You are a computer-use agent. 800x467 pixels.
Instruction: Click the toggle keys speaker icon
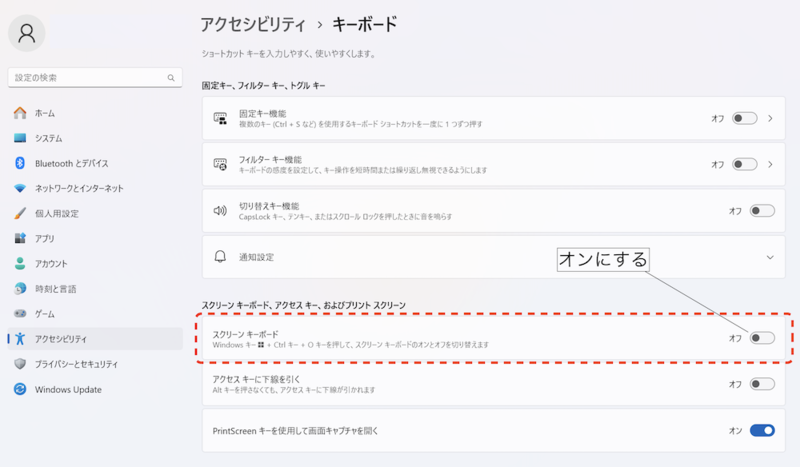[x=220, y=211]
